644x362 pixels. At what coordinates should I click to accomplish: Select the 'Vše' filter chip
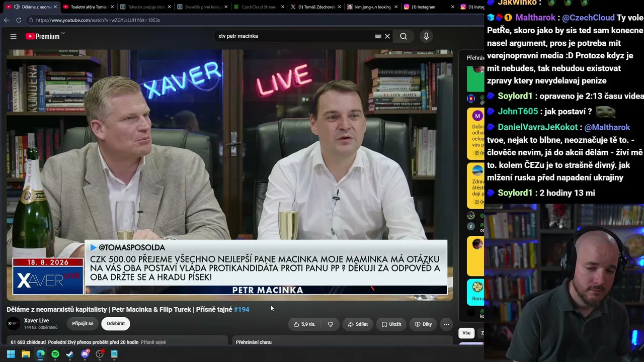tap(466, 333)
